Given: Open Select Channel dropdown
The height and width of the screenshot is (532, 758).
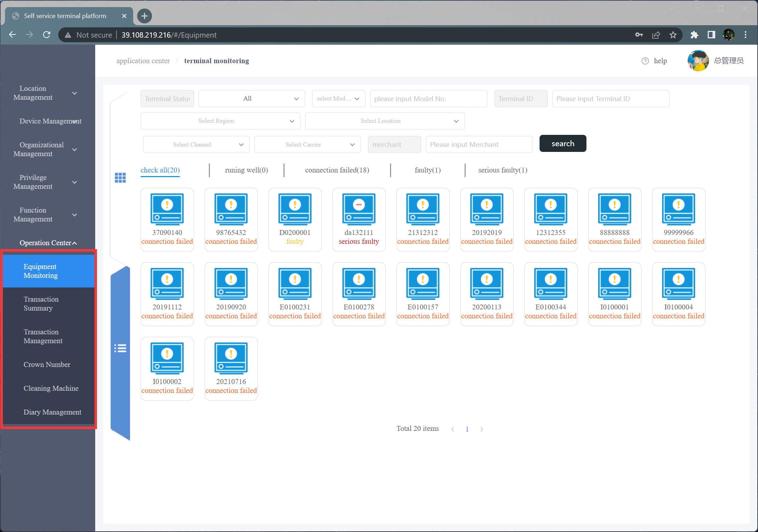Looking at the screenshot, I should 196,144.
